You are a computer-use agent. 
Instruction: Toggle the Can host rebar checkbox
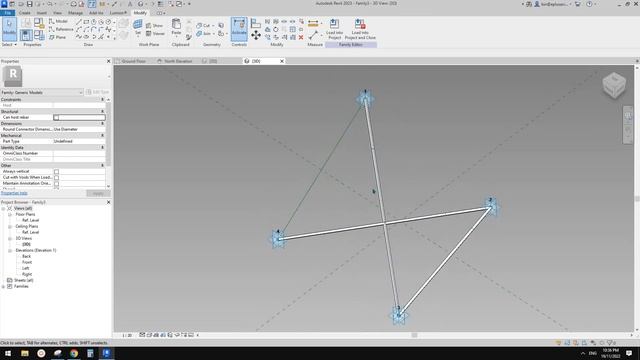coord(56,118)
